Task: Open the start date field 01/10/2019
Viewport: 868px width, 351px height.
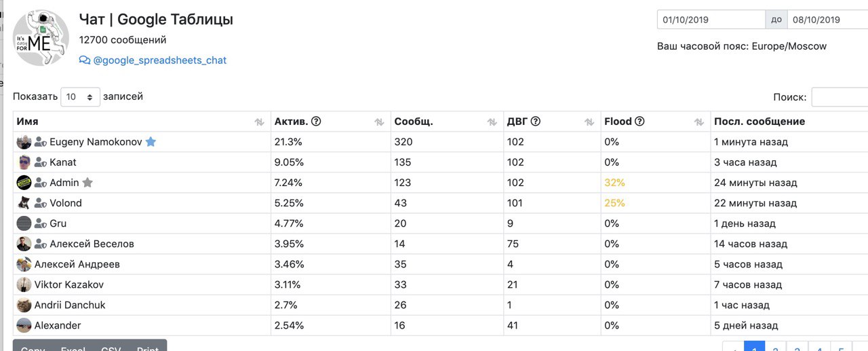Action: tap(711, 20)
